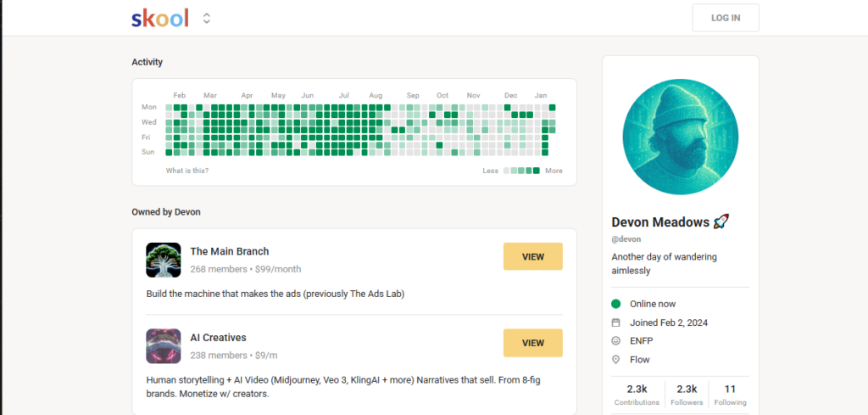Open the AI Creatives group icon

pos(164,346)
